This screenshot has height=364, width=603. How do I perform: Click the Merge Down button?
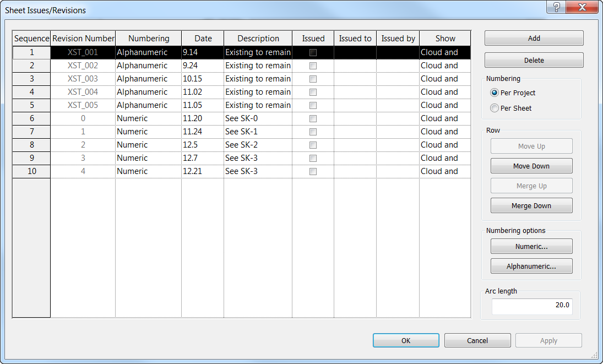coord(531,205)
